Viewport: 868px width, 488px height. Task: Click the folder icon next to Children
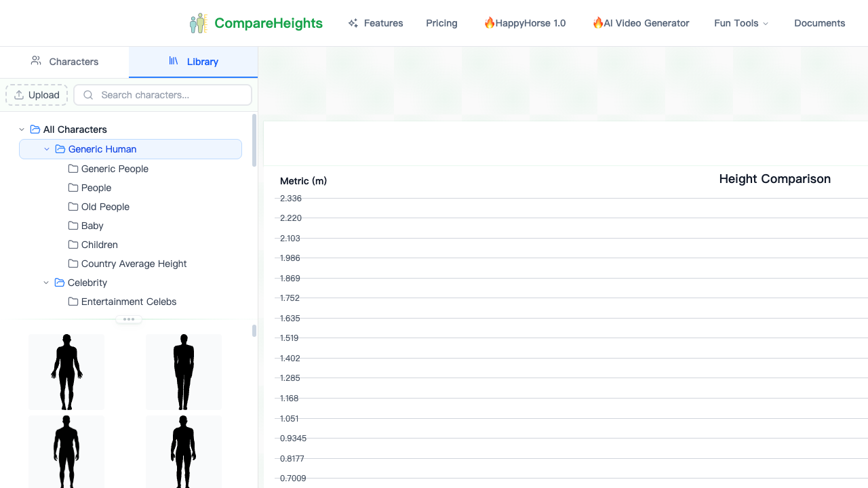73,245
